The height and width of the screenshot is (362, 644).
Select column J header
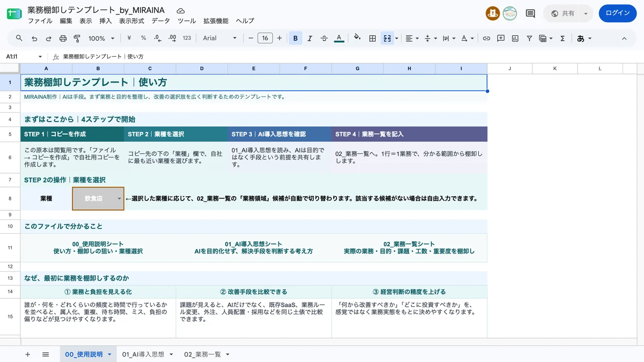[x=509, y=68]
